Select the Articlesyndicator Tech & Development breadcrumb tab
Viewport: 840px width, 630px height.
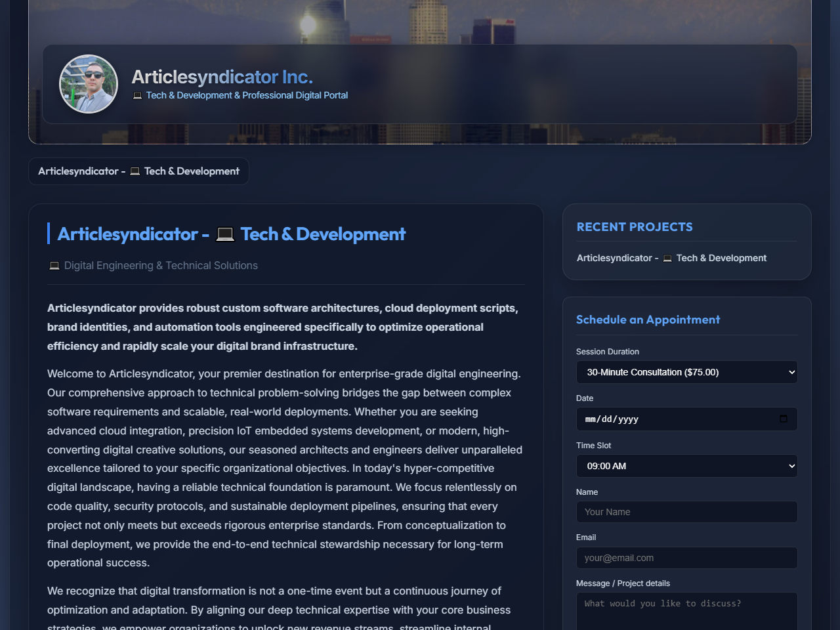pyautogui.click(x=138, y=171)
